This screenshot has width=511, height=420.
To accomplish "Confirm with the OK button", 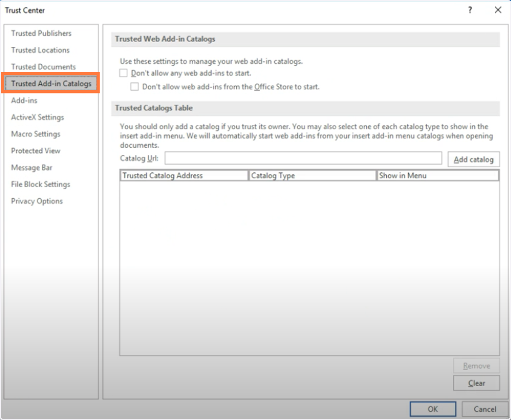I will [x=433, y=409].
